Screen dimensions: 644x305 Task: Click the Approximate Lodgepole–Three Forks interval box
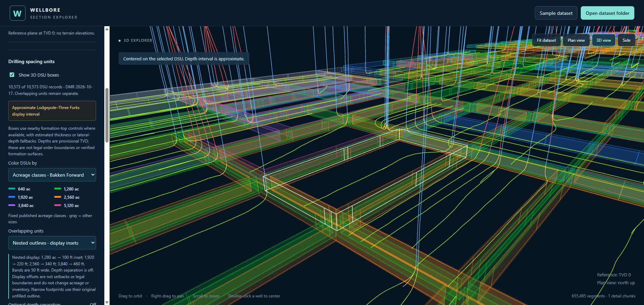coord(52,111)
